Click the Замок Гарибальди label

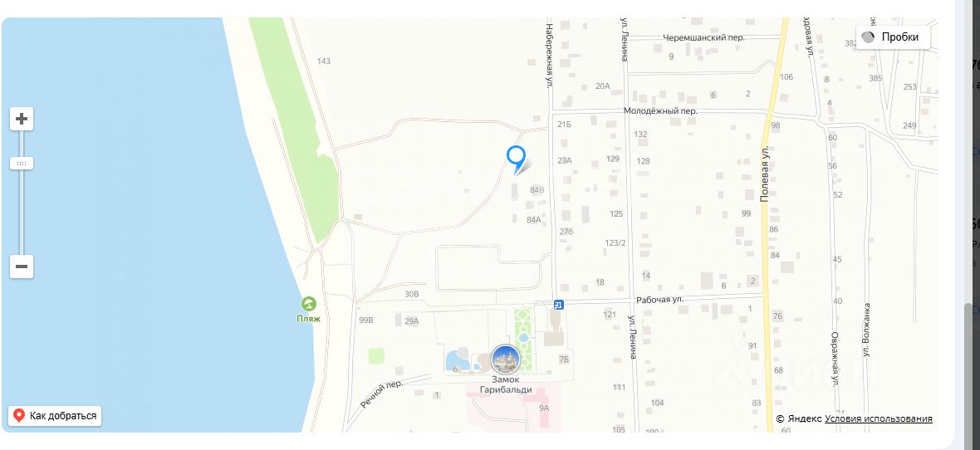506,384
